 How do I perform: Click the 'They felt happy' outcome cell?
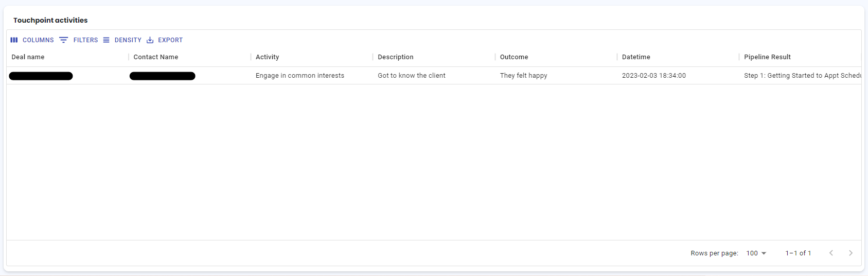point(523,76)
